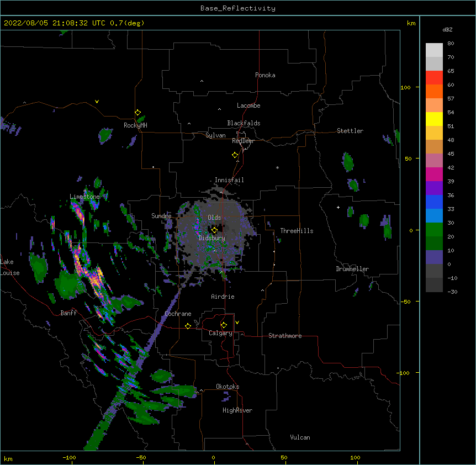Click the Calgary city label
This screenshot has height=465, width=476.
(x=221, y=333)
